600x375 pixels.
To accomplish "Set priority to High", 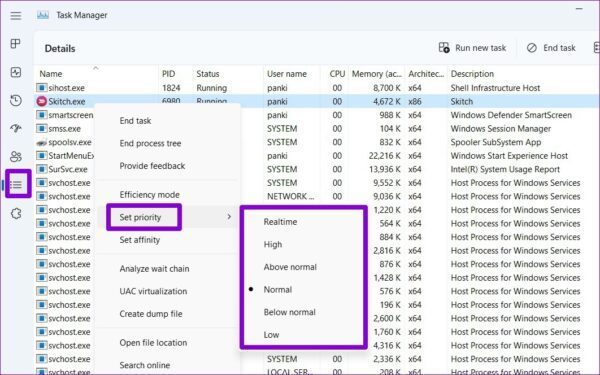I will [x=273, y=245].
